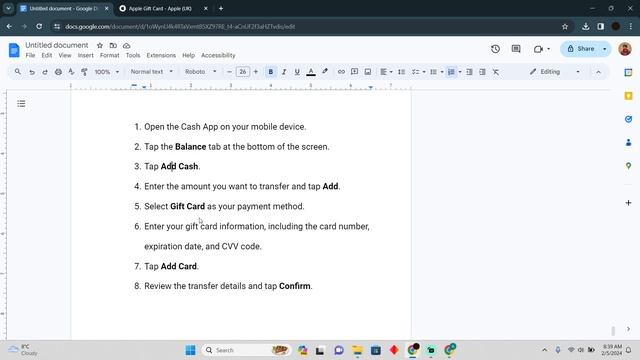Show all comments panel icon
This screenshot has height=360, width=640.
click(x=516, y=49)
